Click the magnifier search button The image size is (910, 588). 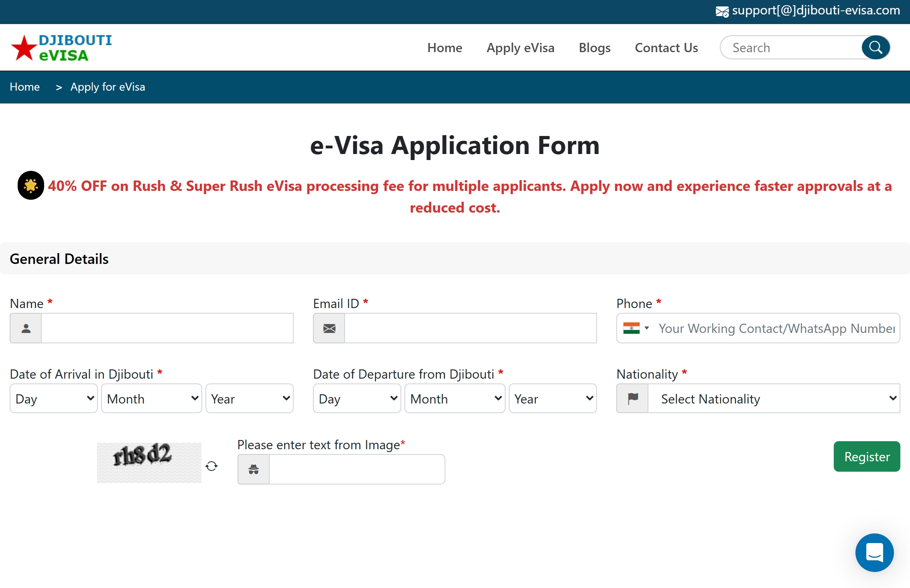coord(875,48)
